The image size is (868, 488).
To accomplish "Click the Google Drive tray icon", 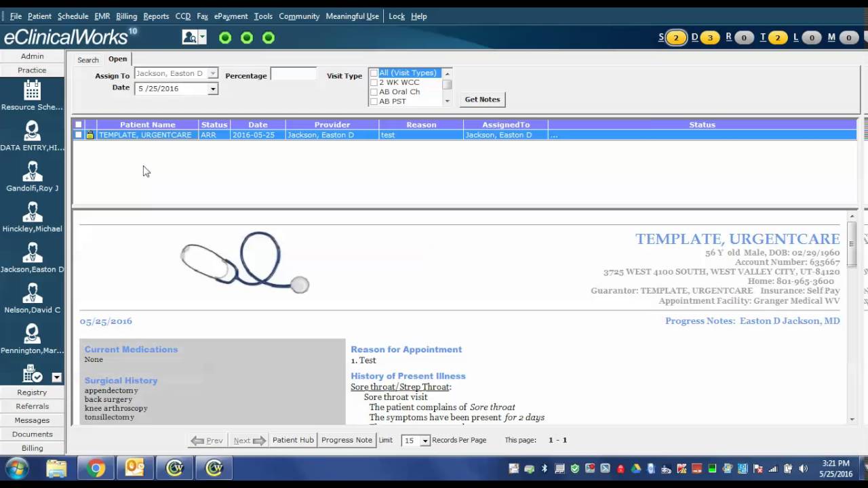I will (635, 468).
